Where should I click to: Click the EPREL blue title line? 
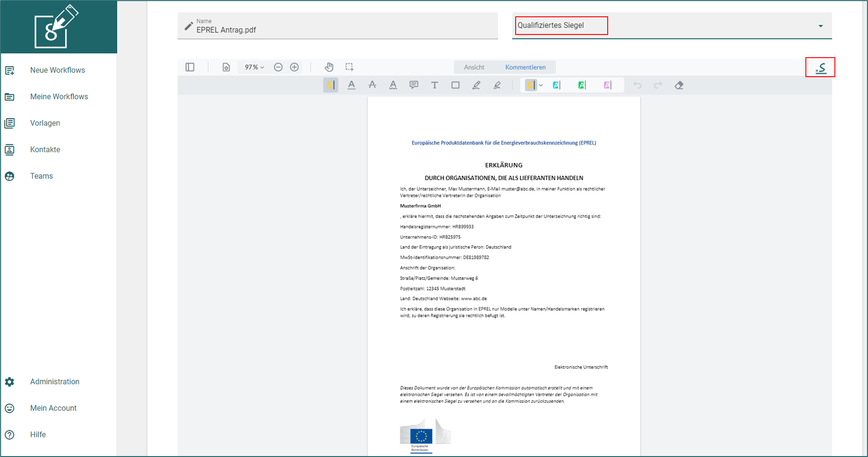503,143
